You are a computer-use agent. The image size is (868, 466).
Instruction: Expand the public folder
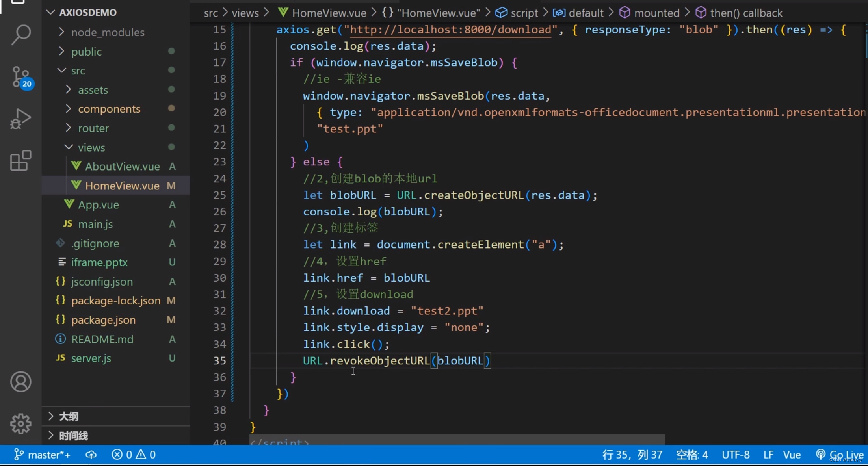(x=116, y=52)
